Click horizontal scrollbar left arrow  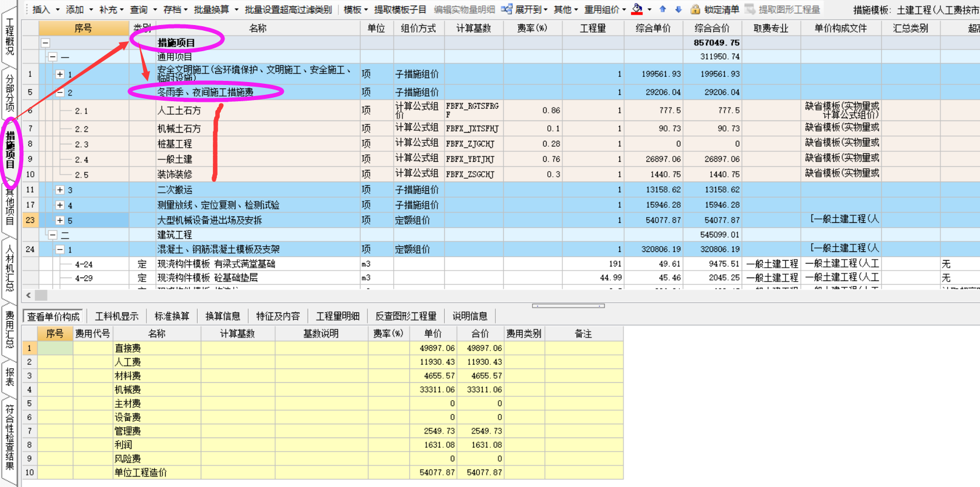tap(28, 296)
